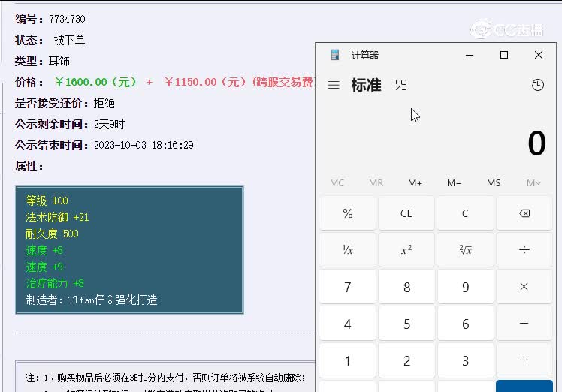562x392 pixels.
Task: Click the calculator display showing 0
Action: click(536, 143)
